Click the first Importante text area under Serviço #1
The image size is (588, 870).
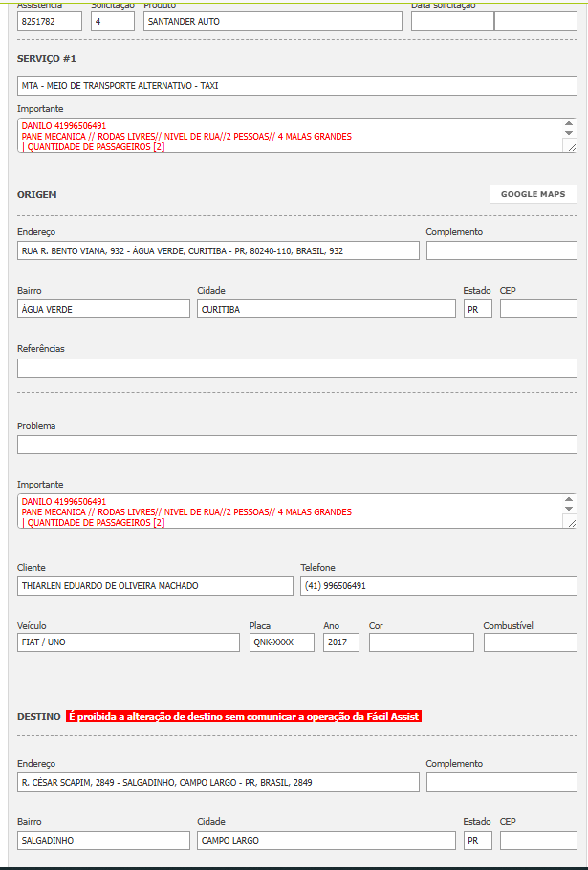pos(296,136)
